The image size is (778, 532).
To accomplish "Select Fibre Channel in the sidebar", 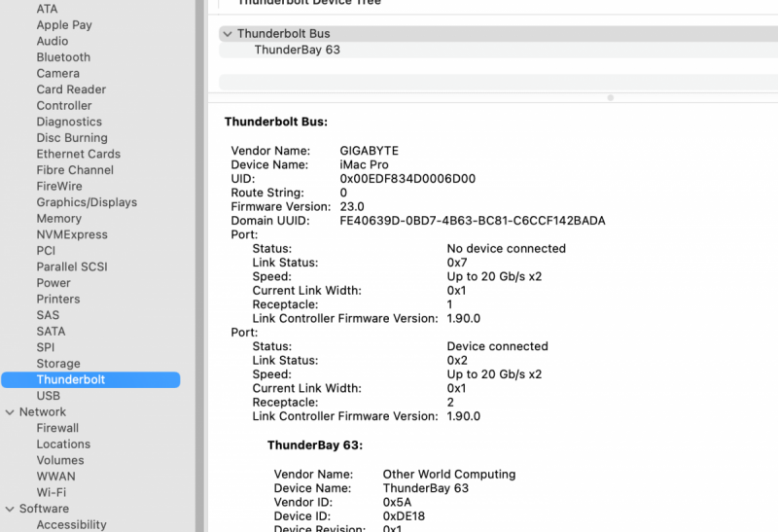I will click(75, 170).
